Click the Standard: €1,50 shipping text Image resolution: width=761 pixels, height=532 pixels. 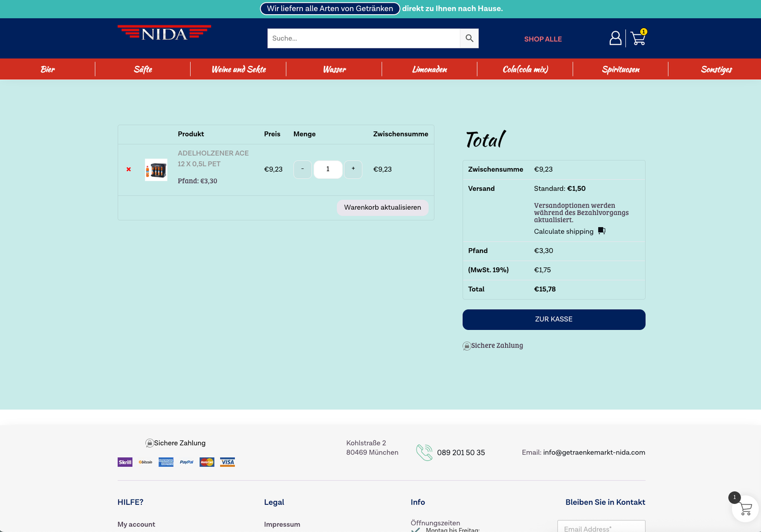pos(560,189)
